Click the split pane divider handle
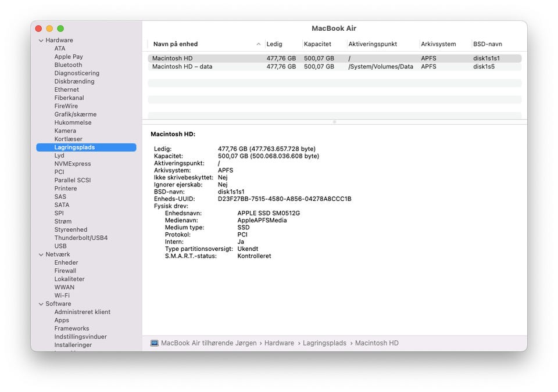The height and width of the screenshot is (392, 558). click(x=334, y=122)
